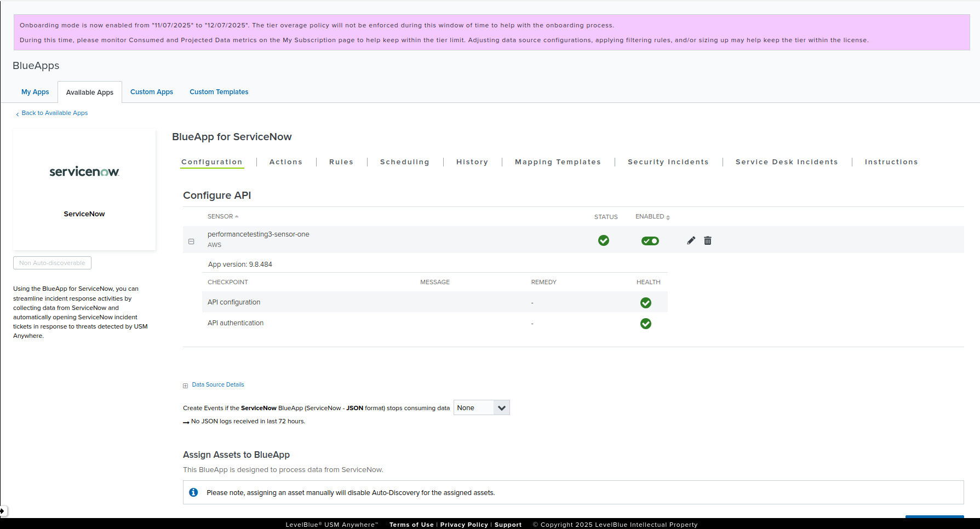Click the API authentication checkpoint row
This screenshot has height=529, width=980.
tap(435, 323)
